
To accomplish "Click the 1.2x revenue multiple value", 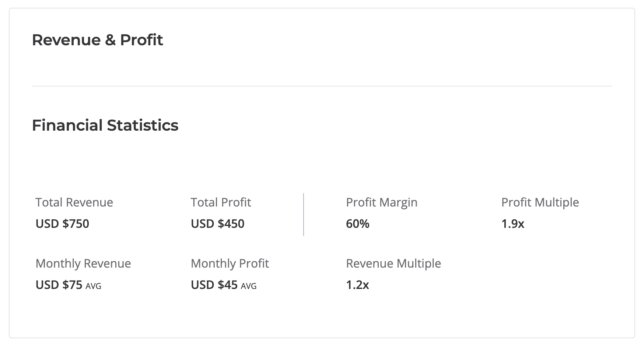I will (357, 285).
